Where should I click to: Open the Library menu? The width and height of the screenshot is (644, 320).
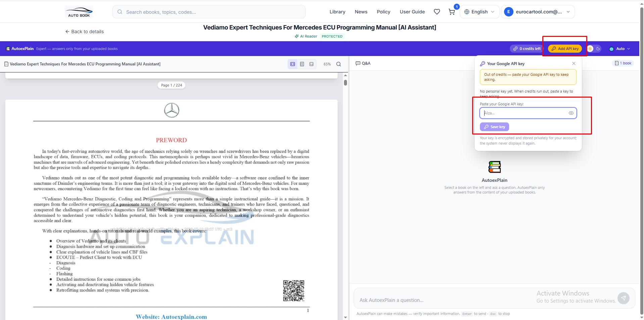337,12
